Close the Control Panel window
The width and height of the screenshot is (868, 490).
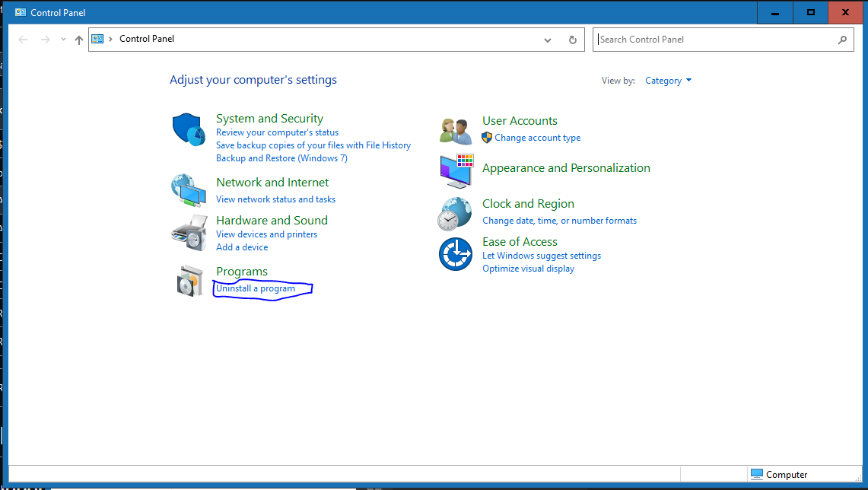point(845,12)
